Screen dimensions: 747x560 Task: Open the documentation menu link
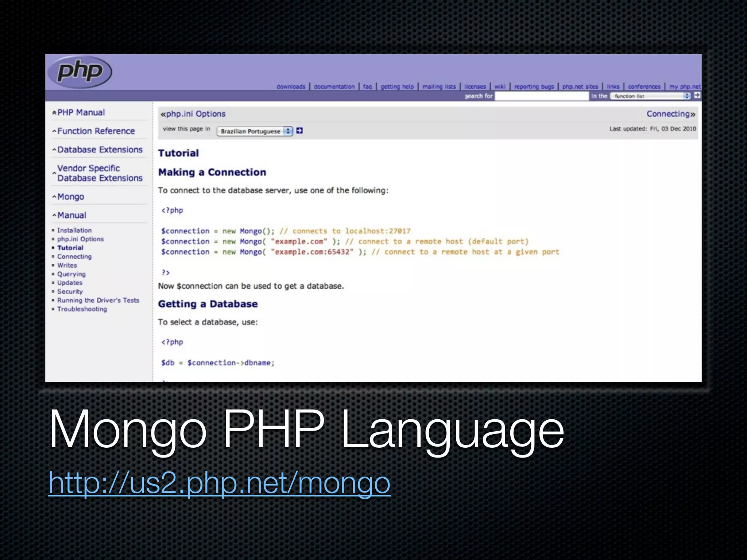click(334, 87)
